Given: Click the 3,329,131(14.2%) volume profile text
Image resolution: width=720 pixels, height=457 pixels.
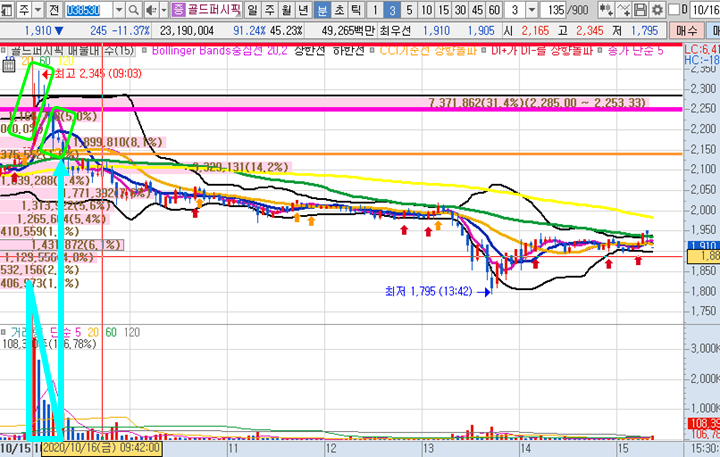Looking at the screenshot, I should (x=241, y=167).
